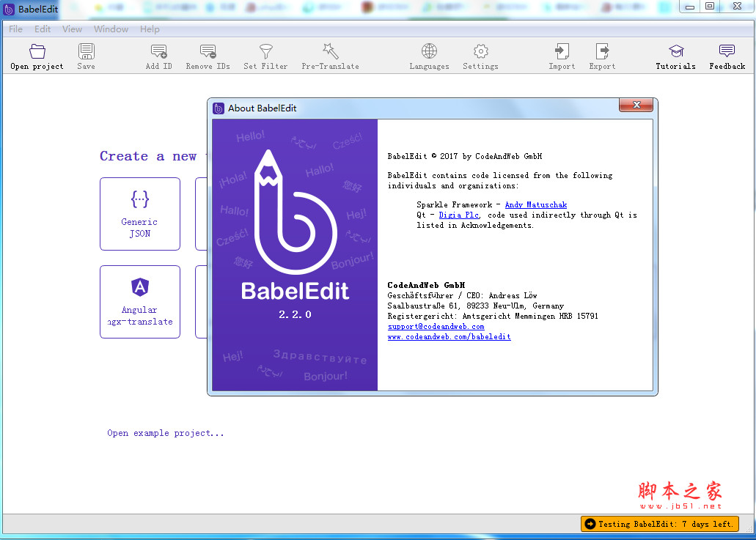Click Open example project
This screenshot has height=540, width=756.
165,433
